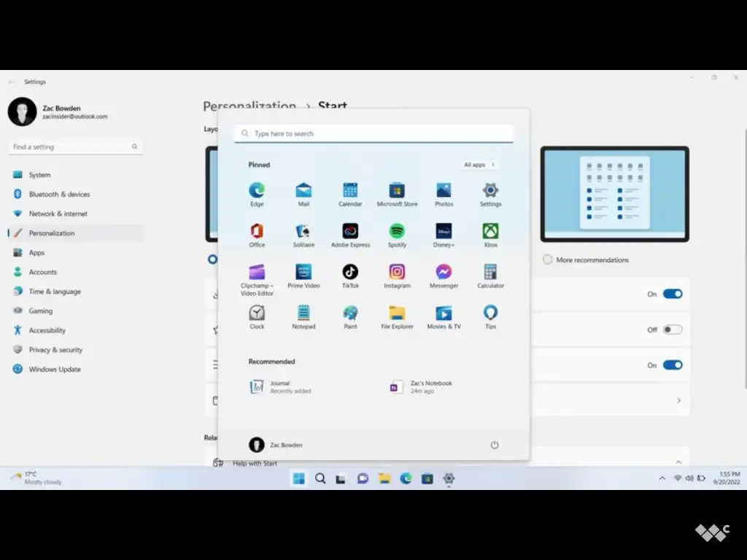Go to Time & language
This screenshot has width=747, height=560.
point(76,292)
